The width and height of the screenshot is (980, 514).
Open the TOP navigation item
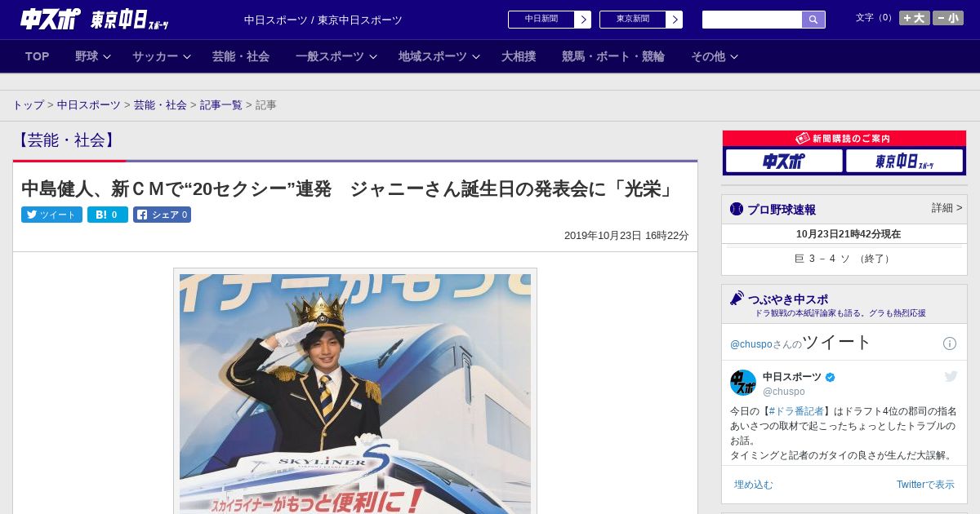coord(38,56)
